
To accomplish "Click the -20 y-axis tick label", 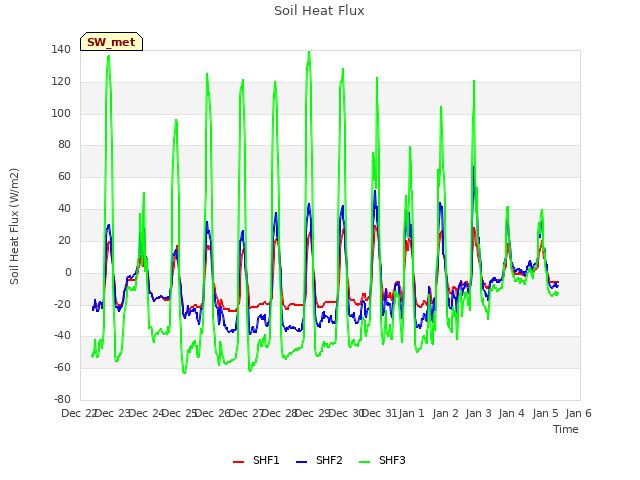I will [62, 304].
